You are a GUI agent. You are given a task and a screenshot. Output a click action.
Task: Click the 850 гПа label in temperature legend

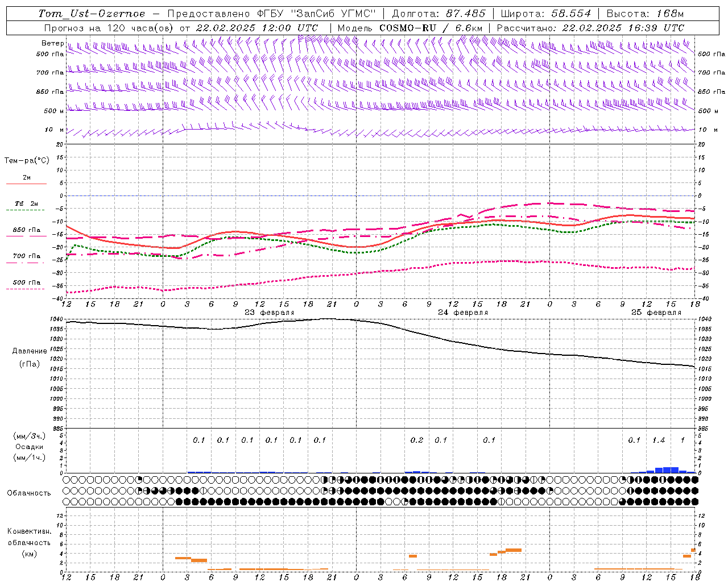27,230
